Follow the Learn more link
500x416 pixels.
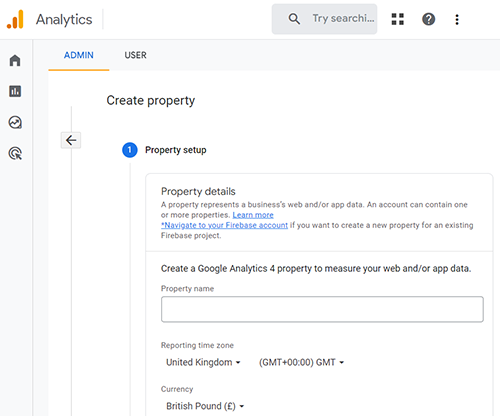click(253, 215)
